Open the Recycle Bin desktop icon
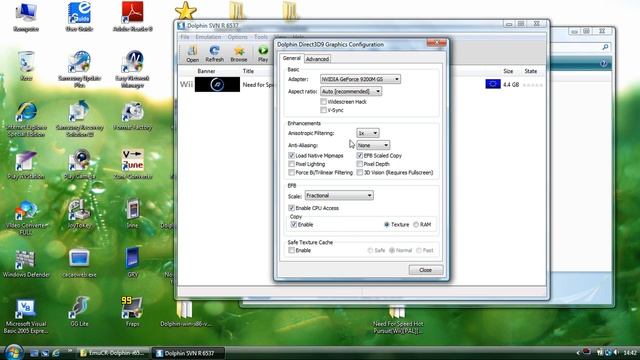The width and height of the screenshot is (640, 360). point(26,66)
